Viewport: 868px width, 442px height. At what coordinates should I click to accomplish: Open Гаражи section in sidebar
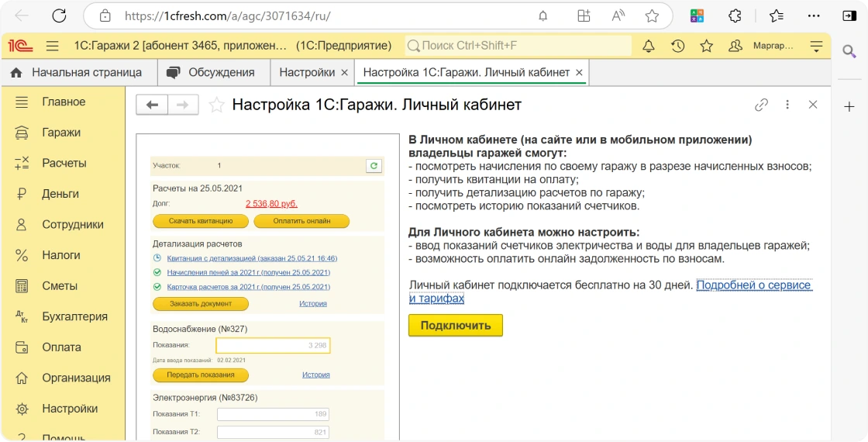click(x=63, y=133)
